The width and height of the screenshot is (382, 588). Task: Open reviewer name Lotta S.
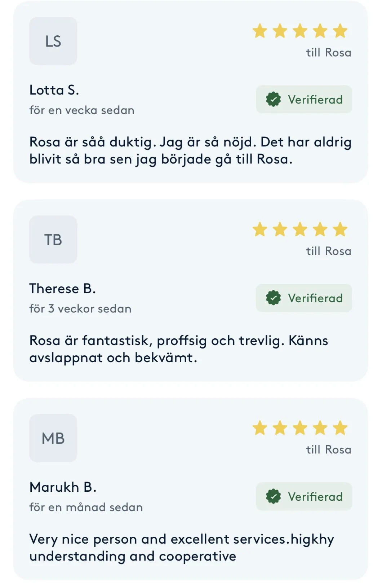[54, 90]
